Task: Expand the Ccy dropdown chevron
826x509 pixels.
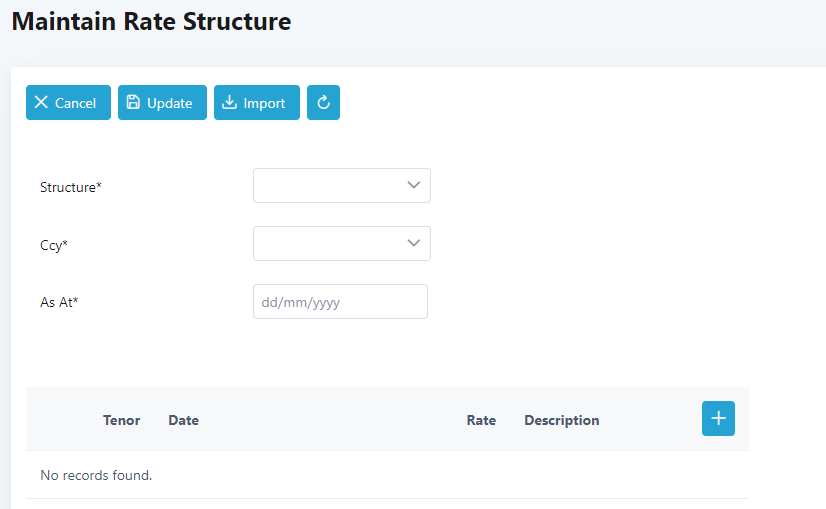Action: tap(414, 243)
